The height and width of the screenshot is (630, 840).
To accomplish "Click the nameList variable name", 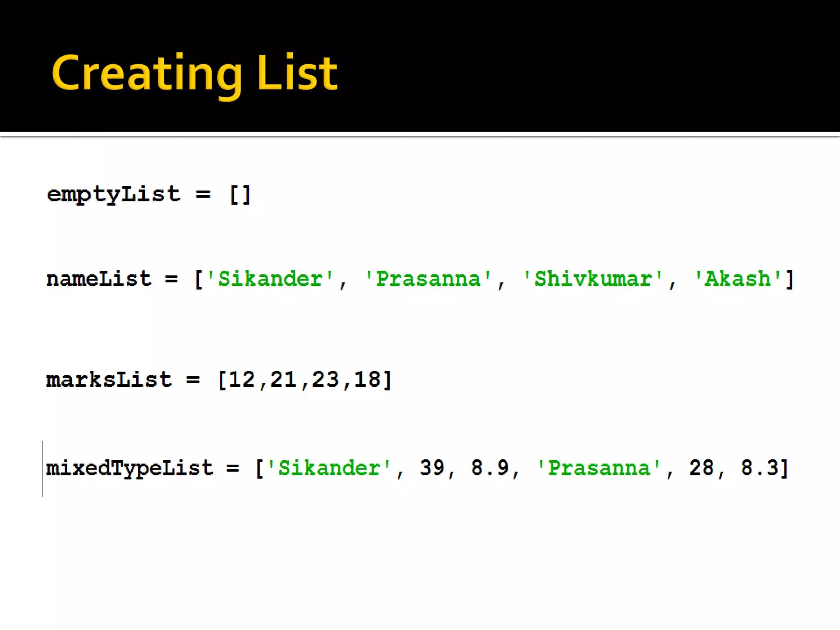I will 99,279.
